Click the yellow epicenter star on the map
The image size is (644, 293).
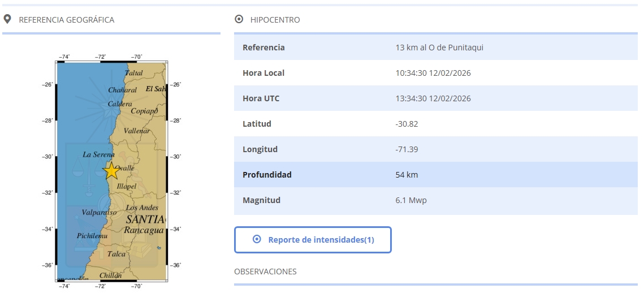[x=111, y=170]
